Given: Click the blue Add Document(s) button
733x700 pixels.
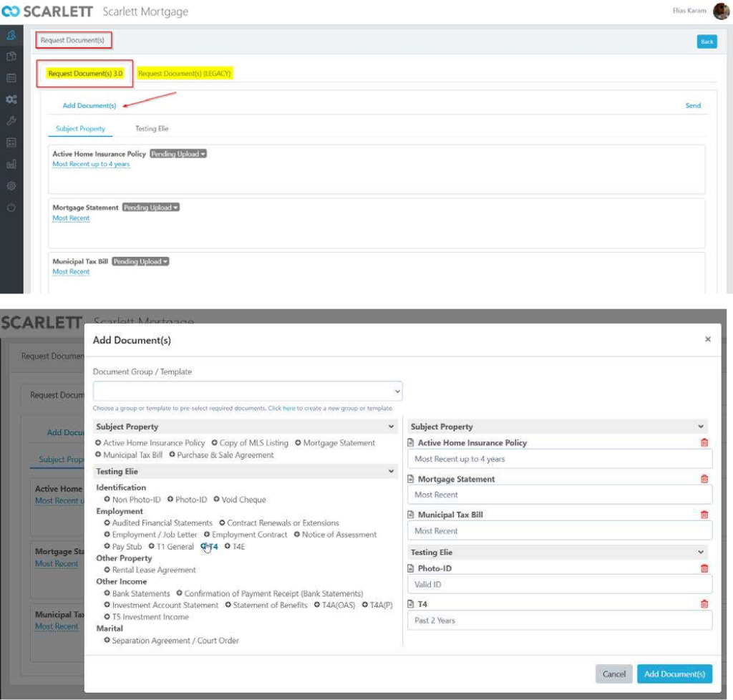Looking at the screenshot, I should (x=674, y=674).
